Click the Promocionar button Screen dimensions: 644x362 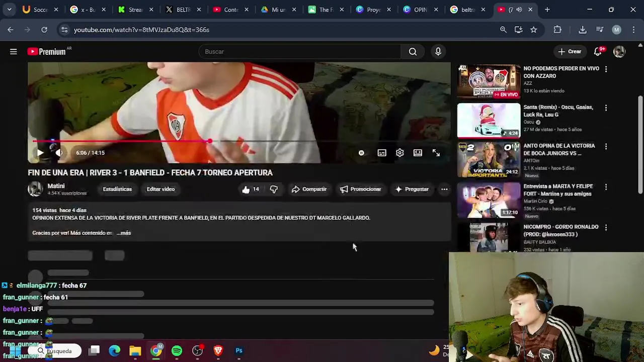click(x=360, y=189)
